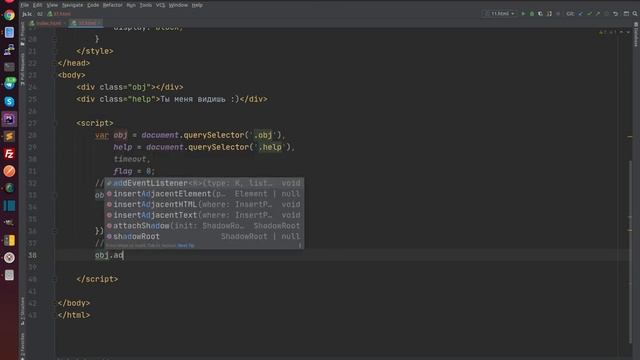
Task: Open the IDE layout window icon
Action: (x=626, y=14)
